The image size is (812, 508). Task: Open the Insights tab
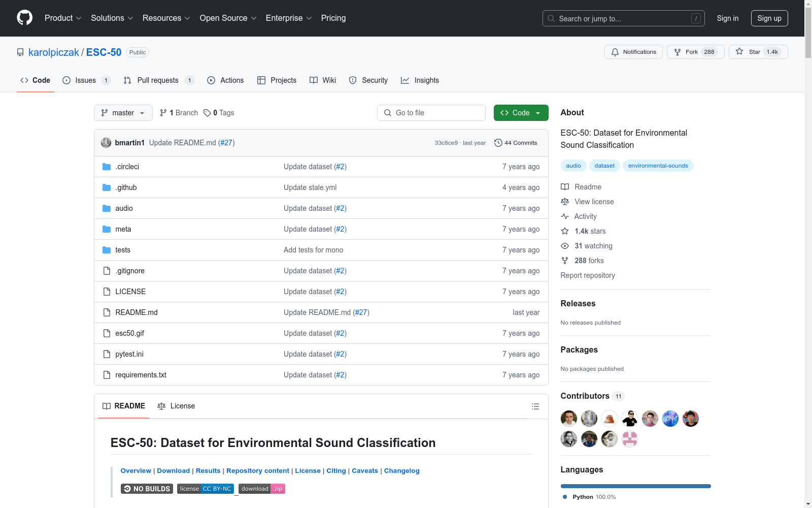[x=420, y=80]
